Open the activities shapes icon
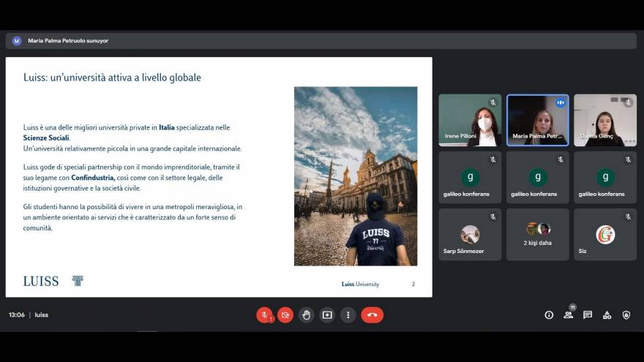Screen dimensions: 644x362 [x=607, y=314]
